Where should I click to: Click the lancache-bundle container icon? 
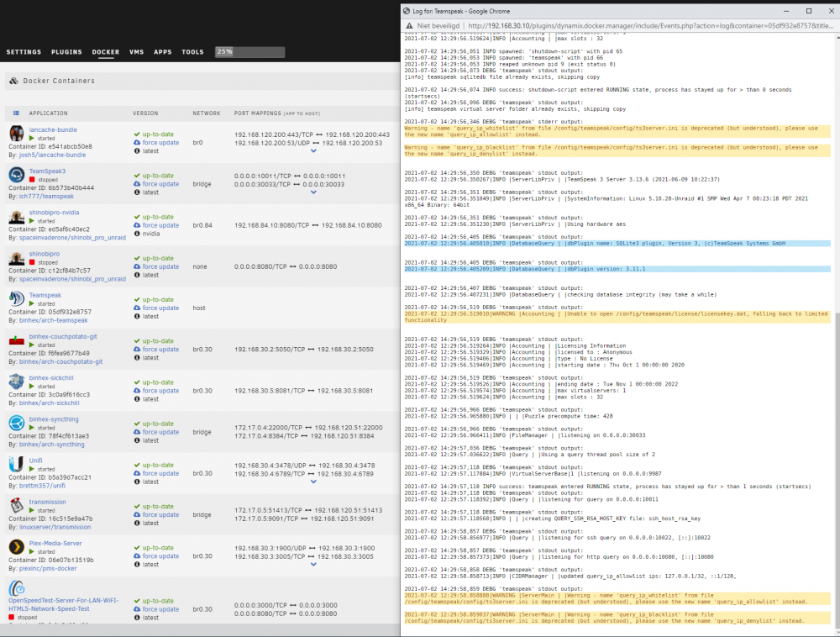pyautogui.click(x=17, y=133)
